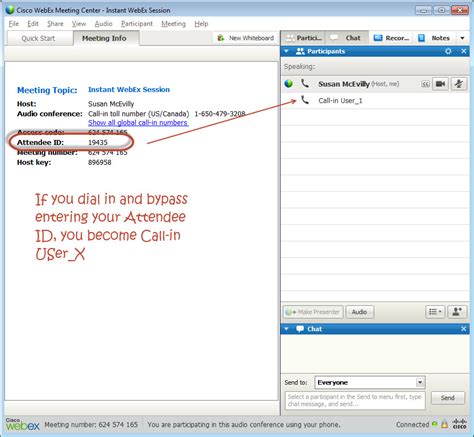The image size is (474, 437).
Task: Open the Edit menu
Action: [x=33, y=24]
